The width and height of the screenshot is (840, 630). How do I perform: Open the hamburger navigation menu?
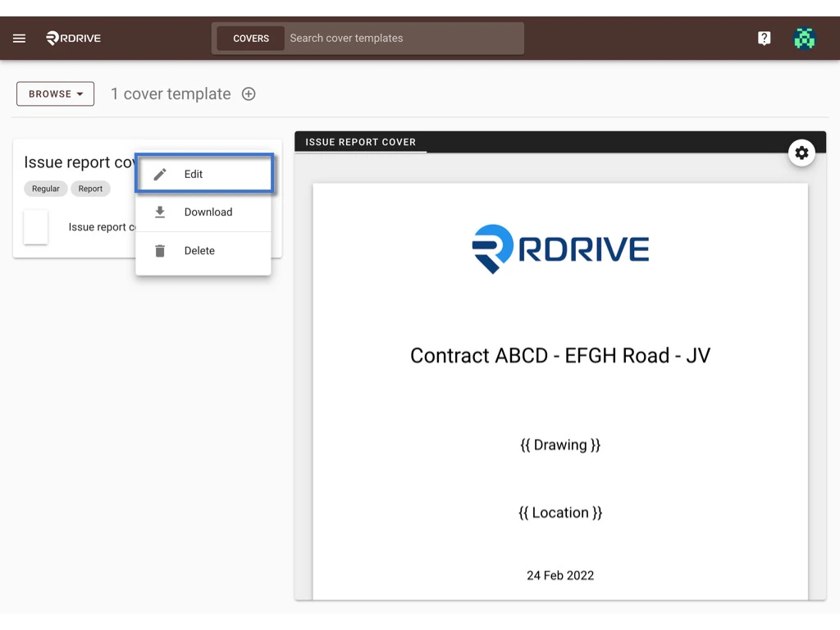[20, 38]
